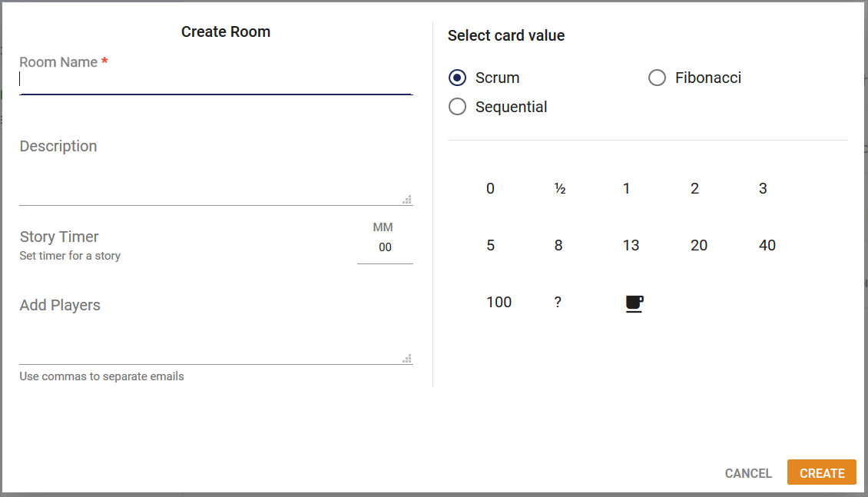Select card value 5
The image size is (868, 497).
(490, 245)
